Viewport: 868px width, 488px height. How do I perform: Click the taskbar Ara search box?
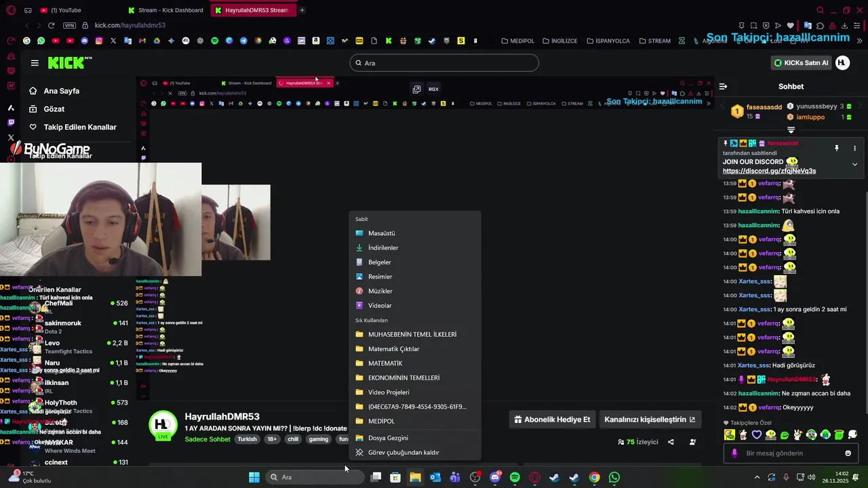[x=314, y=477]
